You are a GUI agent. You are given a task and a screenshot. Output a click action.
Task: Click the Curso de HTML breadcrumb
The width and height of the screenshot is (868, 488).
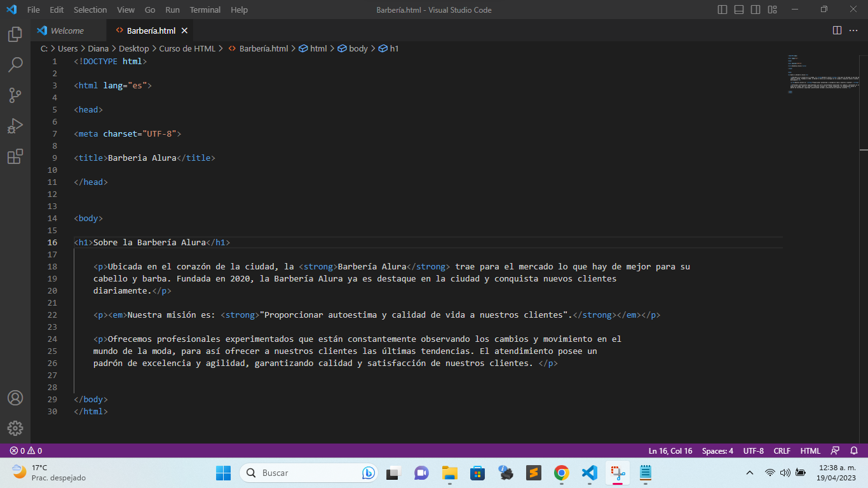click(x=187, y=48)
